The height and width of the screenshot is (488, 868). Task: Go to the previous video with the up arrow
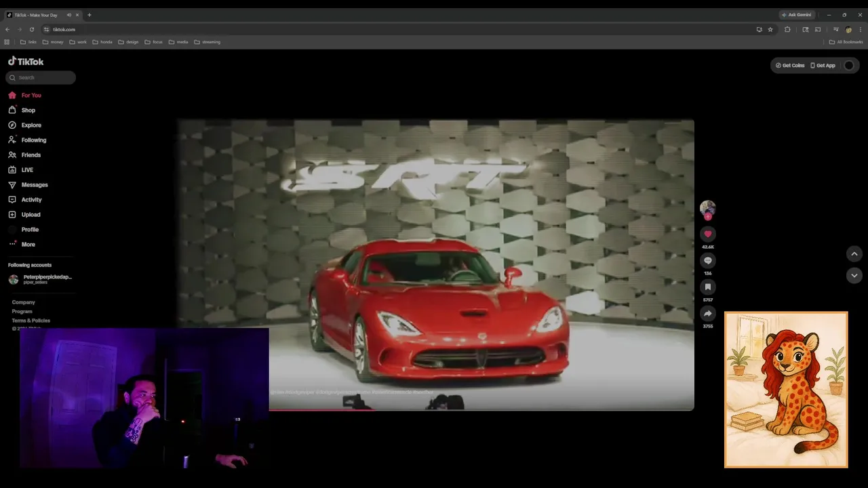pyautogui.click(x=854, y=253)
